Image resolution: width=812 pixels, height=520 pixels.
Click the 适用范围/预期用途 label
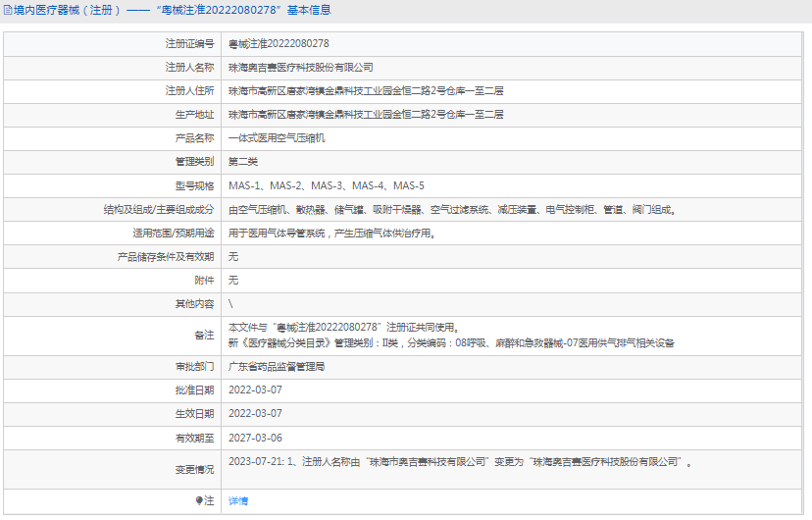174,234
